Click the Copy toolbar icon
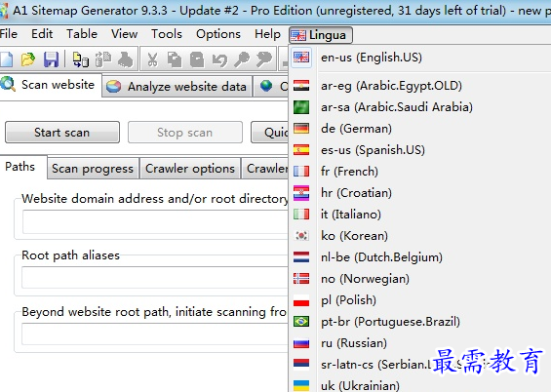This screenshot has height=392, width=551. [x=175, y=59]
